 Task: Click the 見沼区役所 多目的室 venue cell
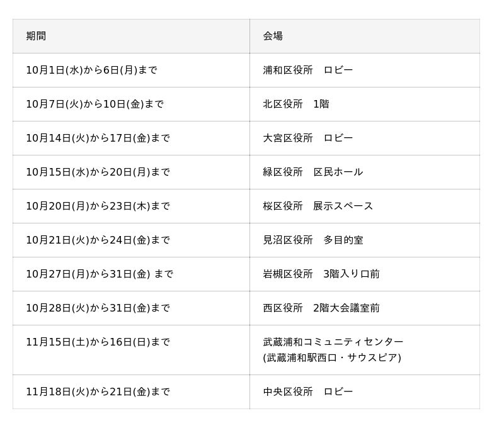click(312, 240)
